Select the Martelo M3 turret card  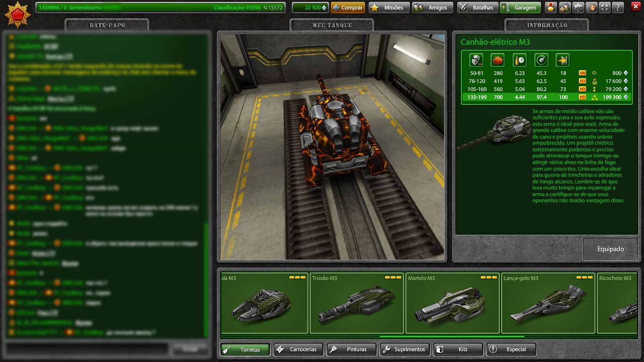[452, 303]
